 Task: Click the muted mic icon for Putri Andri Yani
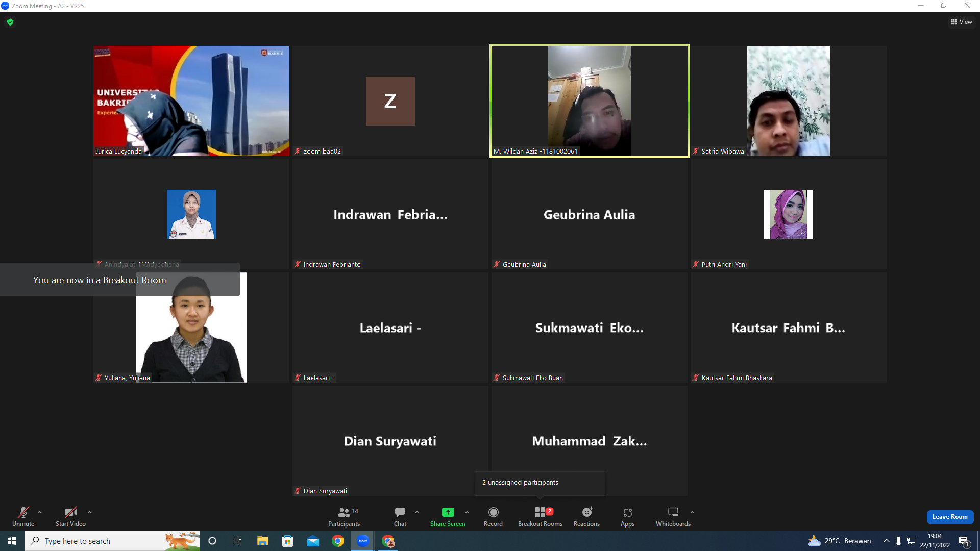[696, 264]
